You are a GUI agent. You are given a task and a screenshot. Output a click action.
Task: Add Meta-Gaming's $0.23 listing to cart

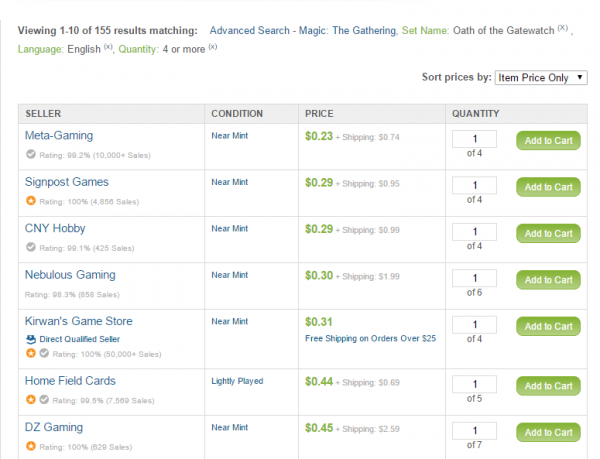[x=548, y=141]
